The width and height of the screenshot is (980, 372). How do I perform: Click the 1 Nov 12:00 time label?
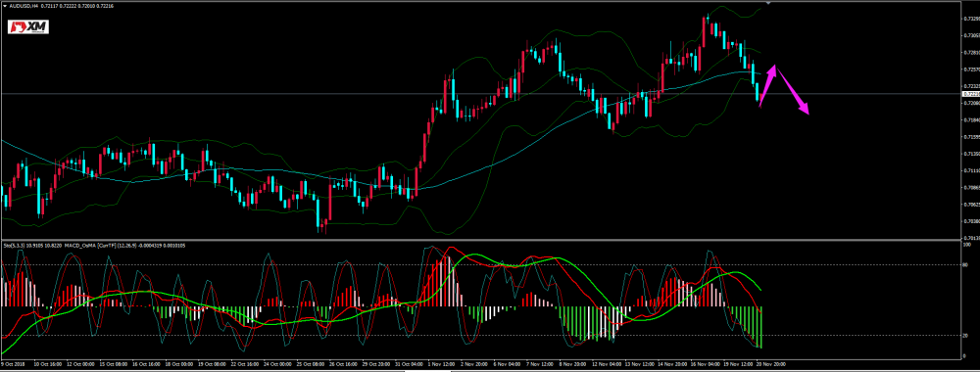pos(441,364)
